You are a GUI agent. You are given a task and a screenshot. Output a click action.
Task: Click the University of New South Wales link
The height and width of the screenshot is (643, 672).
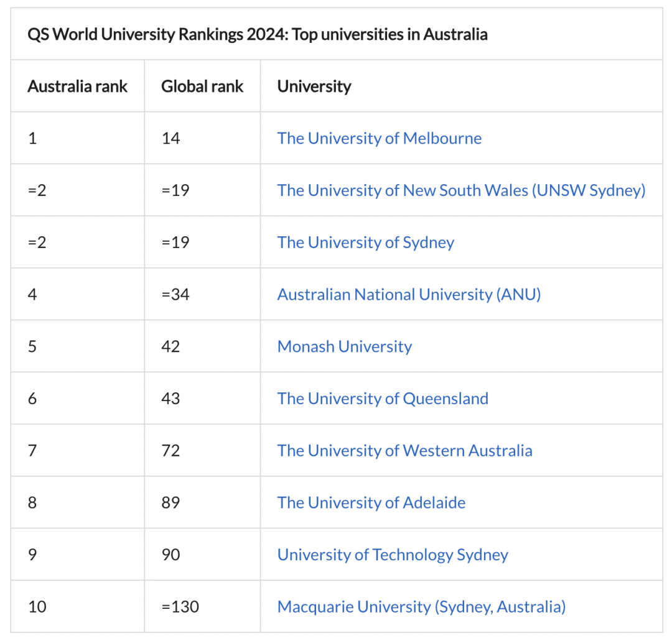(x=461, y=190)
